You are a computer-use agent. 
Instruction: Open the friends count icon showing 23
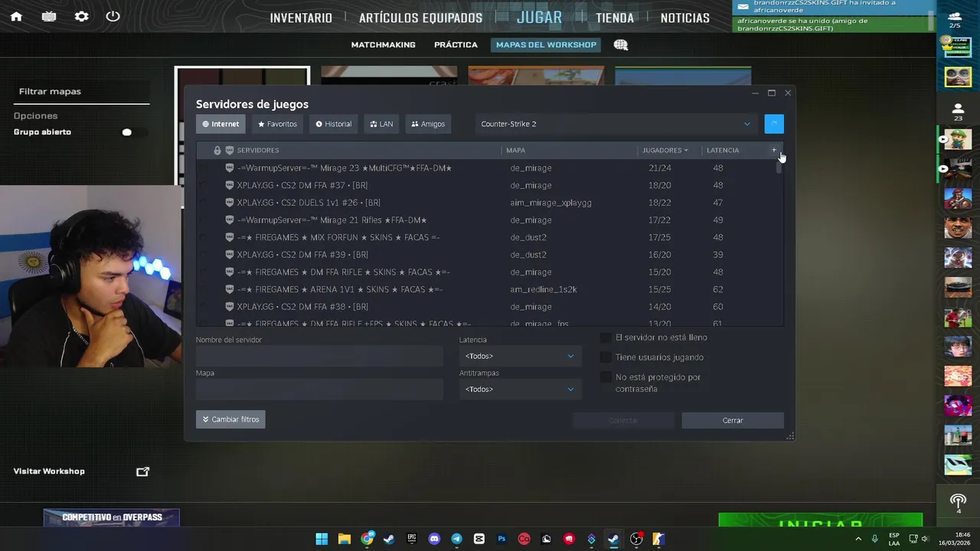958,112
